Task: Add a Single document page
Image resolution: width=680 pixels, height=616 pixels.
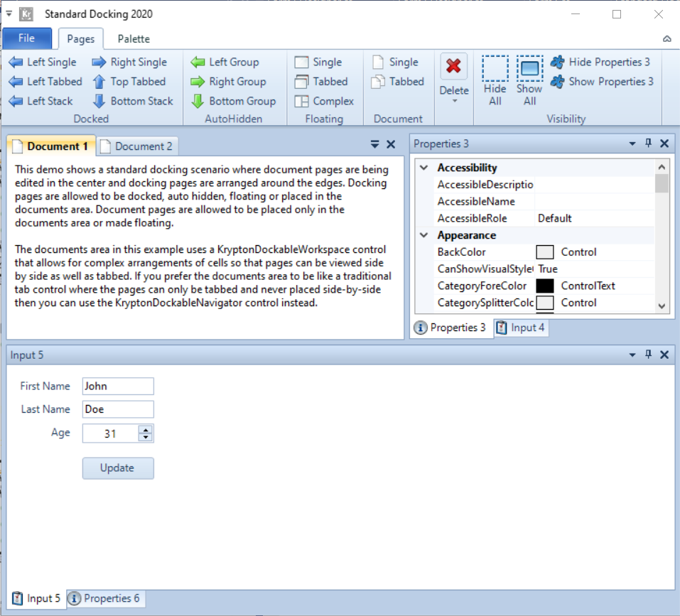Action: [x=396, y=62]
